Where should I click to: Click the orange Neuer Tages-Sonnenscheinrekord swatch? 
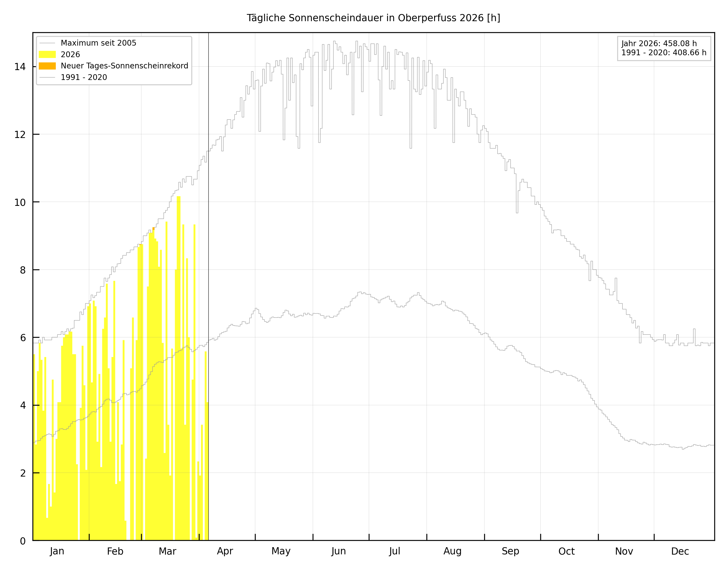pos(47,66)
